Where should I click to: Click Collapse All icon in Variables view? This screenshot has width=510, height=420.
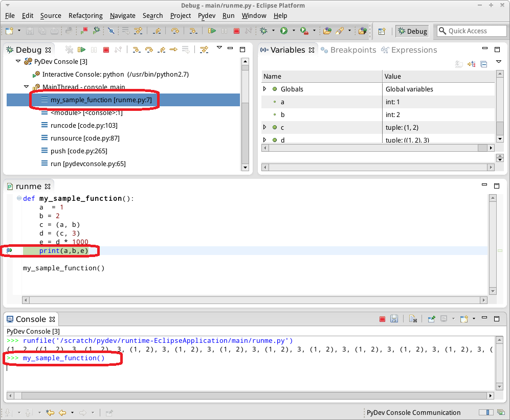(x=484, y=64)
